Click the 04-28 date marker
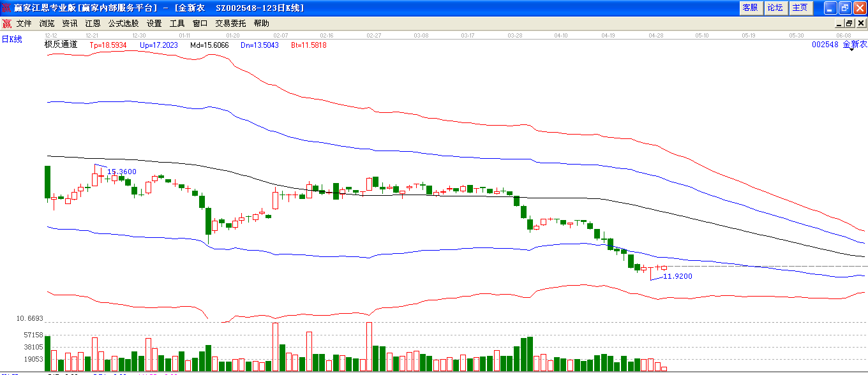Screen dimensions: 868x375 (655, 35)
